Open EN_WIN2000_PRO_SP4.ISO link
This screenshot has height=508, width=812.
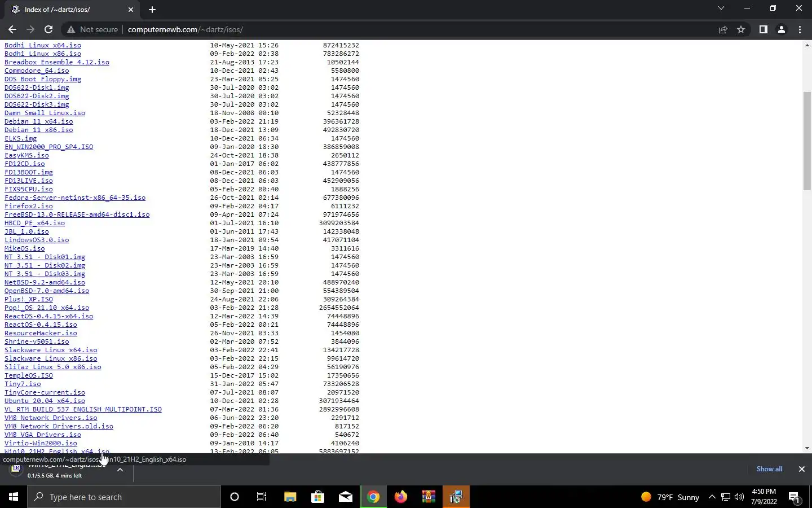coord(49,147)
